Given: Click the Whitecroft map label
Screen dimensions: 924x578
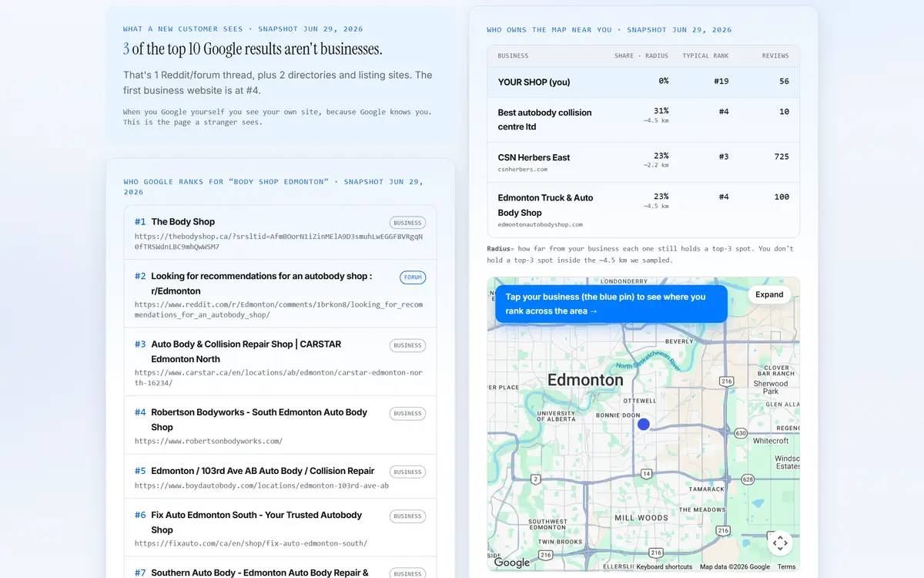Looking at the screenshot, I should click(x=771, y=441).
